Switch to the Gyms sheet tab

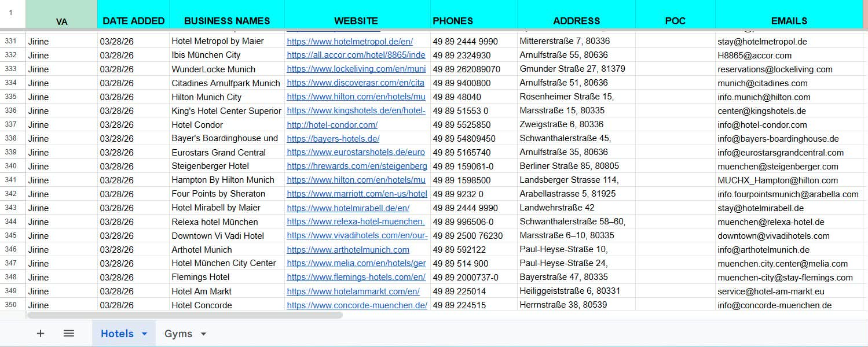click(x=178, y=334)
